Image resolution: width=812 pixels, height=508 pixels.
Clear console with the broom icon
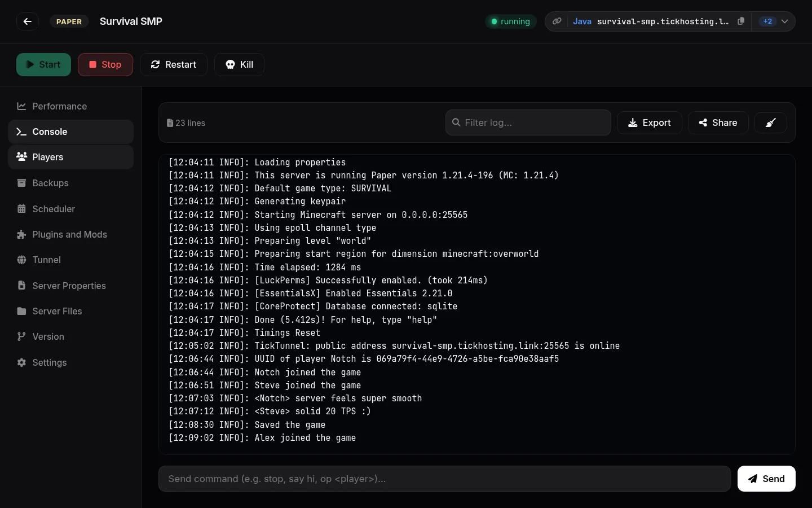tap(771, 122)
